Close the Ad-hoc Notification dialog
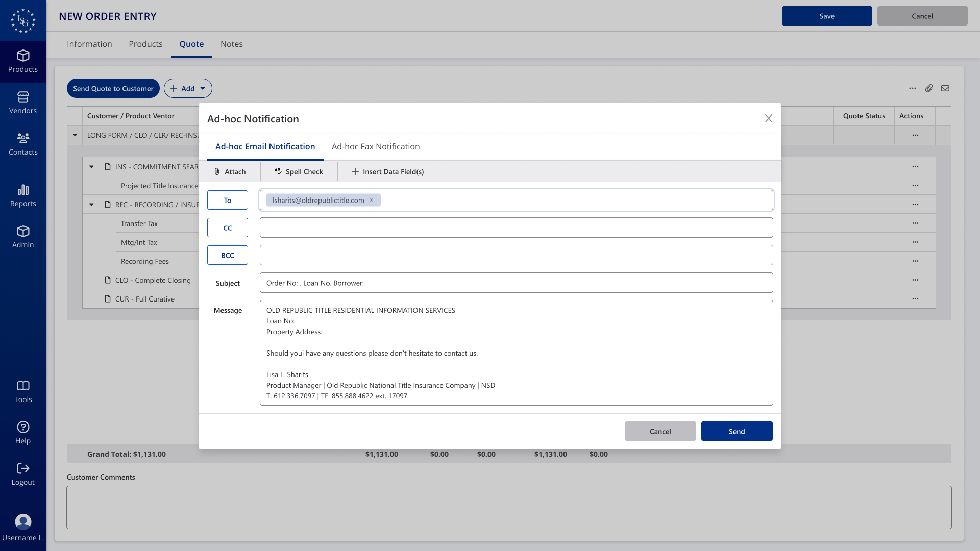Screen dimensions: 980x551 click(x=768, y=118)
